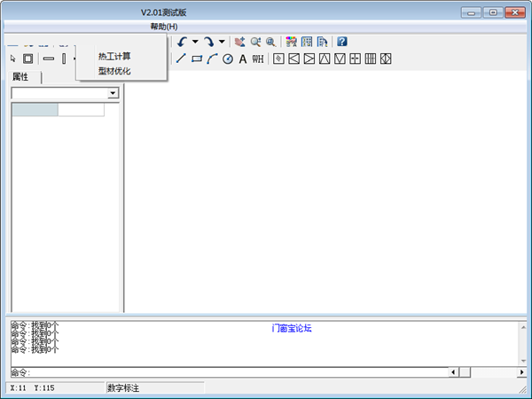Select the circle drawing tool

pos(227,59)
